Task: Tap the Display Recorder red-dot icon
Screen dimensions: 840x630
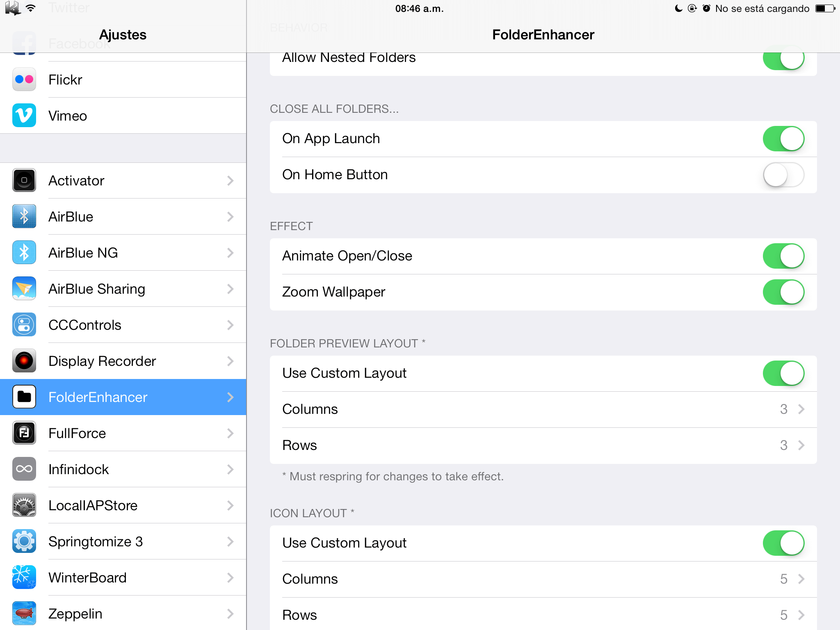Action: click(x=24, y=361)
